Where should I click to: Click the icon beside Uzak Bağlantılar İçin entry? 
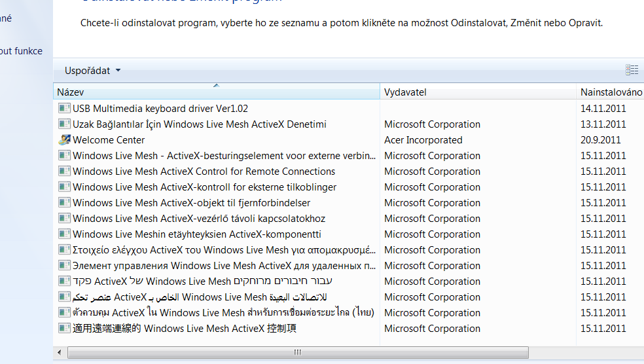tap(64, 124)
